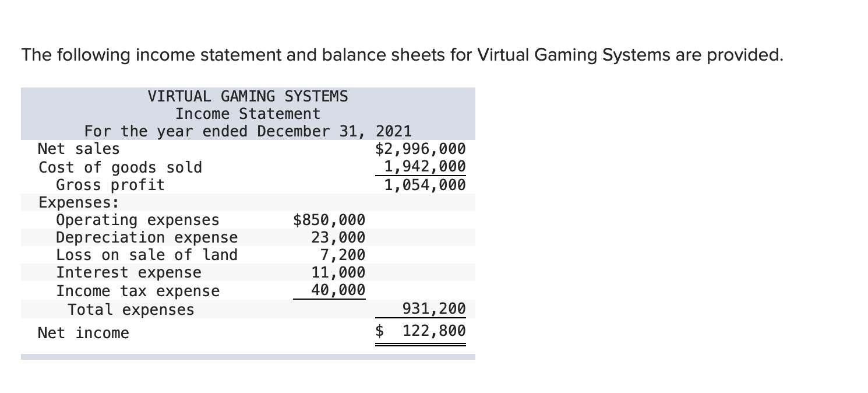868x393 pixels.
Task: Click the 1,054,000 gross profit value
Action: click(x=426, y=185)
